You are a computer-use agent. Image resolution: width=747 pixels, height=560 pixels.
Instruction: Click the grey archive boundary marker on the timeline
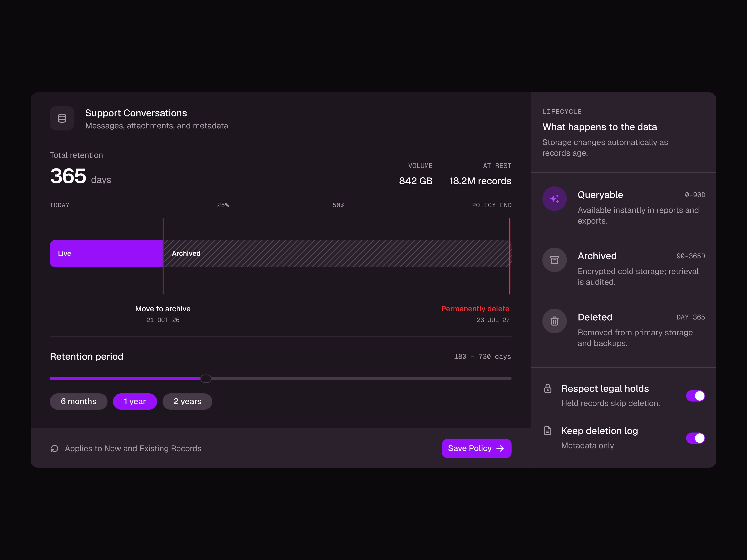(163, 256)
